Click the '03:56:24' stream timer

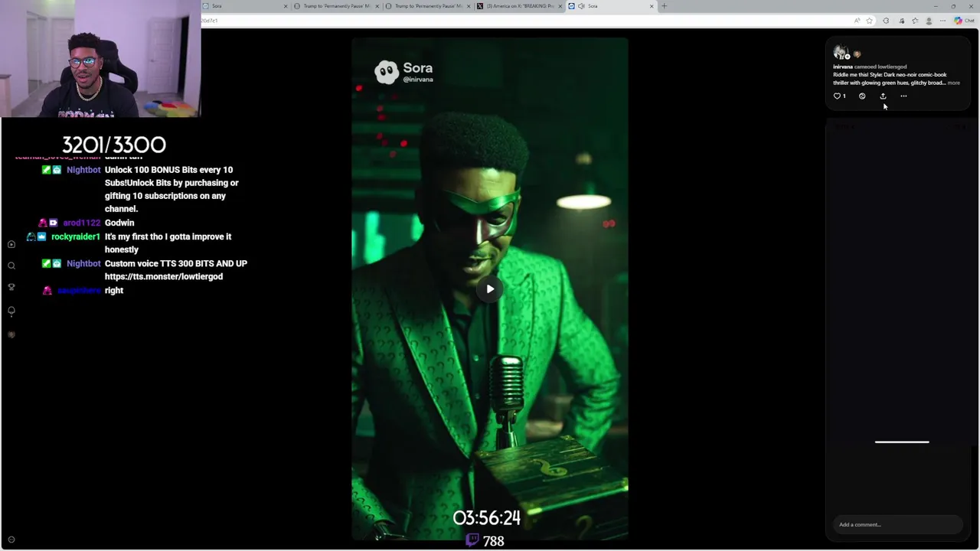487,518
